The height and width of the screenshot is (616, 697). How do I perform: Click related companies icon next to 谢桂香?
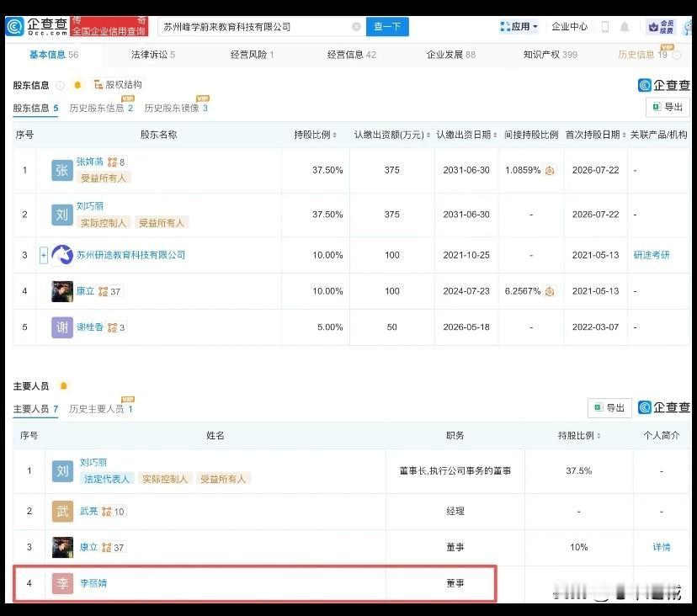(113, 327)
